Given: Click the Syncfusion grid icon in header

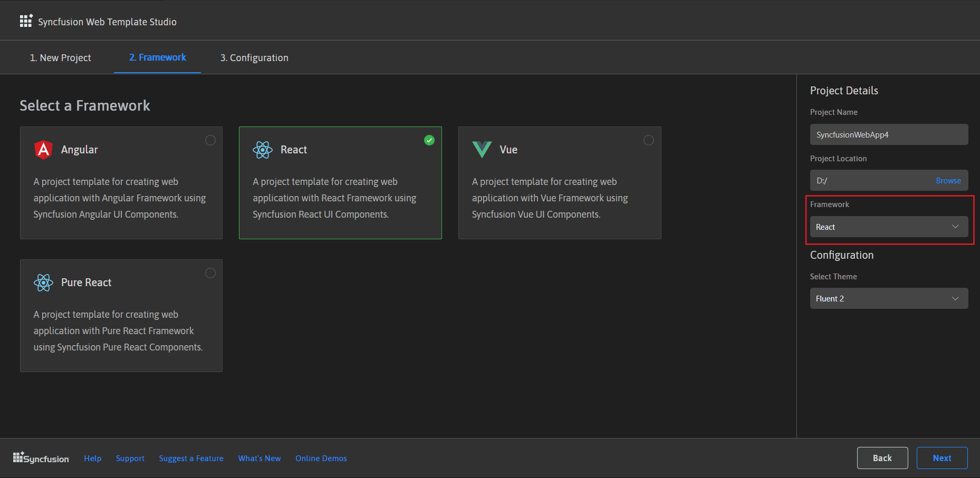Looking at the screenshot, I should point(26,21).
